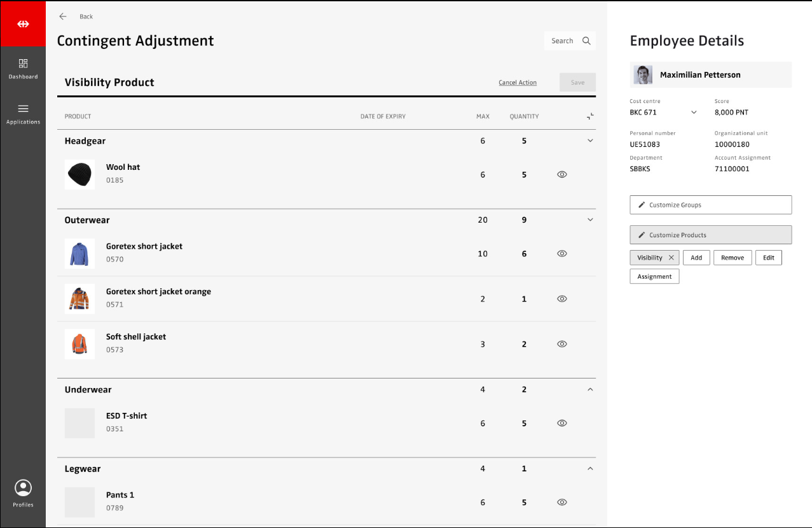Click the Back arrow icon
Viewport: 812px width, 528px height.
[x=63, y=17]
